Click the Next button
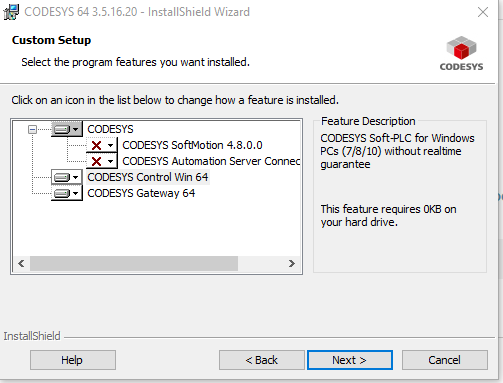The height and width of the screenshot is (383, 503). pyautogui.click(x=350, y=360)
